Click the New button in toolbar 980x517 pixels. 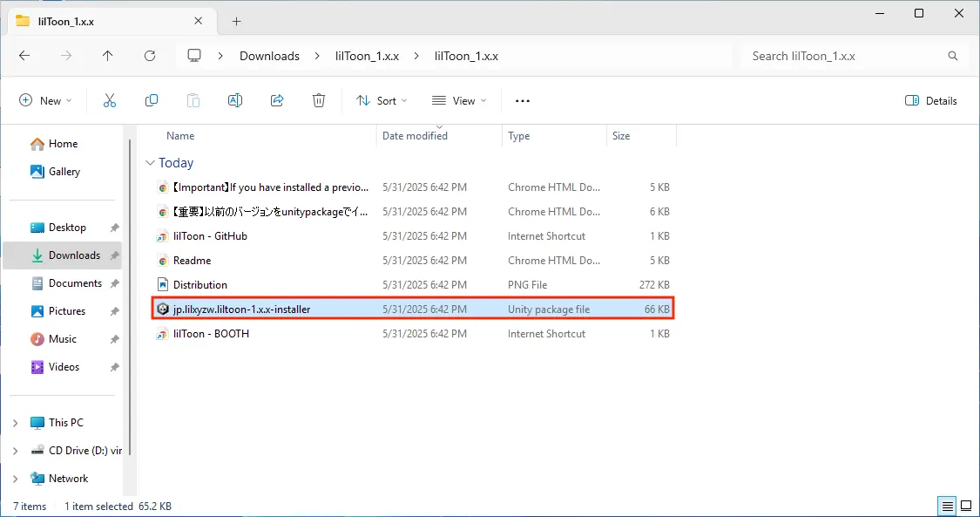(x=45, y=100)
